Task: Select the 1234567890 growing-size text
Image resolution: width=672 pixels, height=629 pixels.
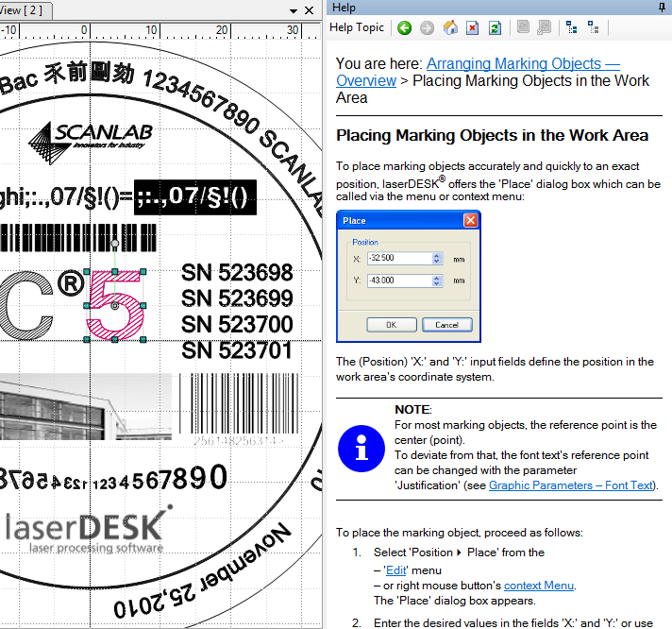Action: (160, 479)
